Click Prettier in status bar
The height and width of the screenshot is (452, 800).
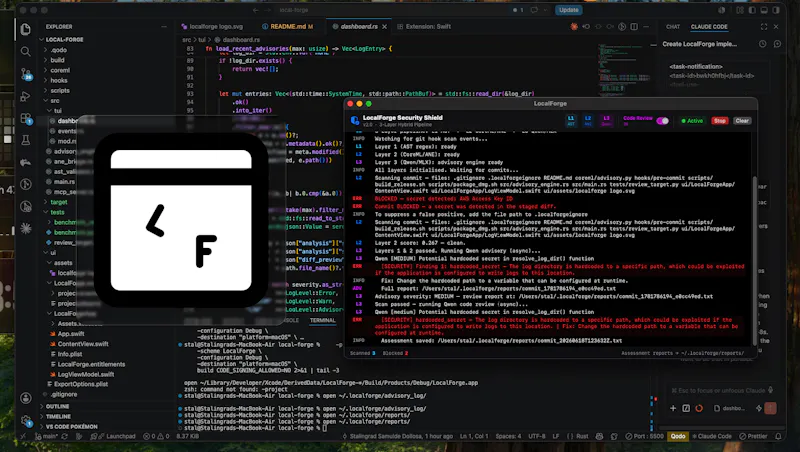(x=753, y=436)
